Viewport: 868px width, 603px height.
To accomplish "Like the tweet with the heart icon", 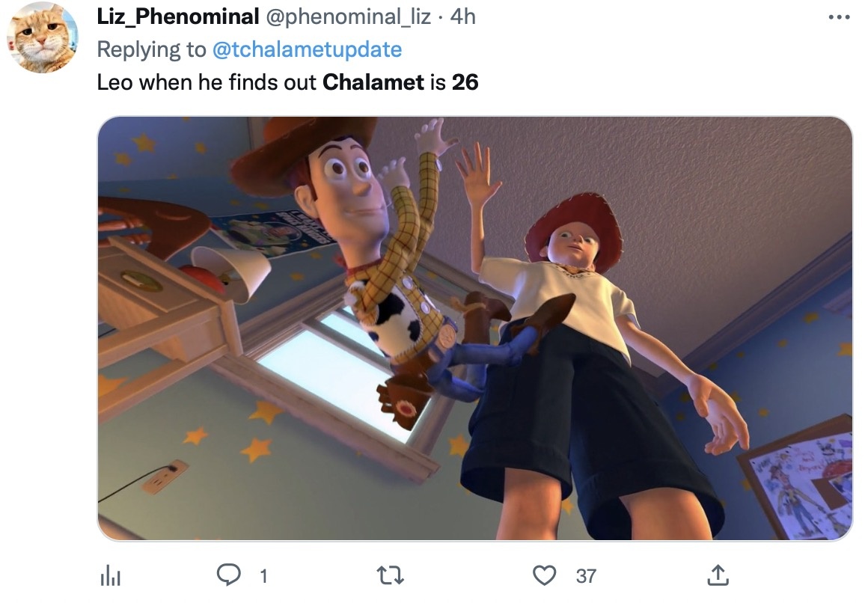I will tap(544, 575).
